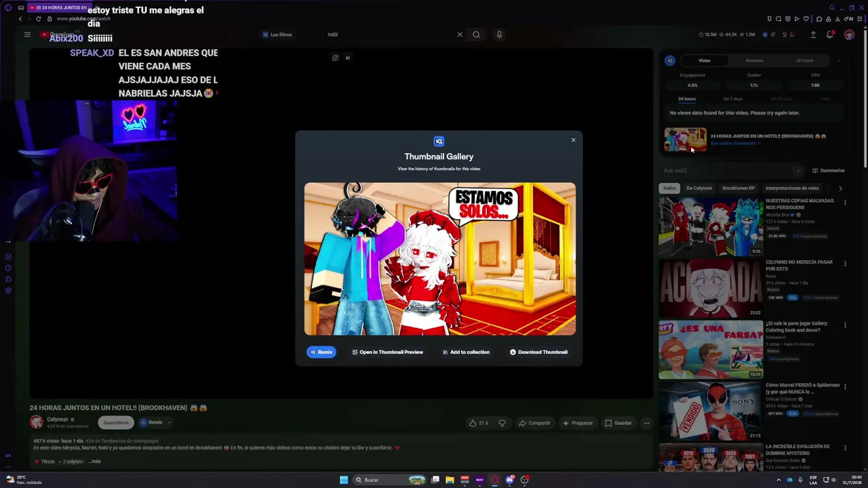The image size is (868, 488).
Task: Click the upload arrow icon in the header
Action: tap(813, 35)
